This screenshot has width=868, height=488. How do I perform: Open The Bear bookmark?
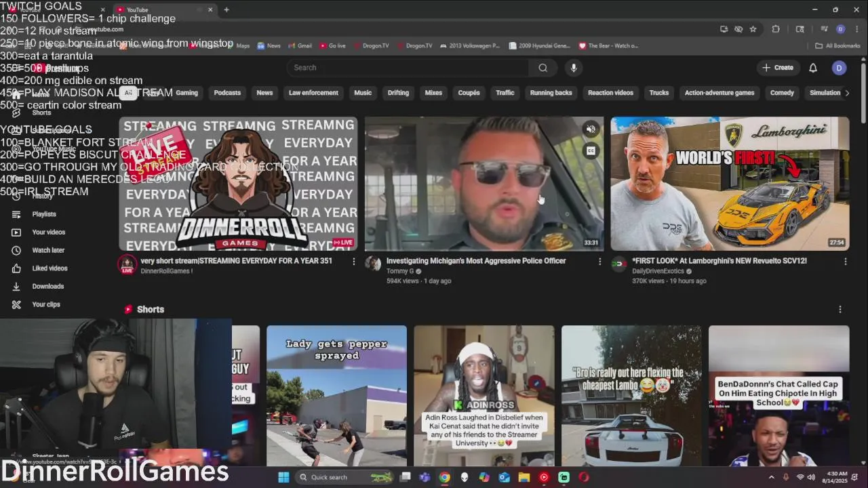pyautogui.click(x=608, y=46)
